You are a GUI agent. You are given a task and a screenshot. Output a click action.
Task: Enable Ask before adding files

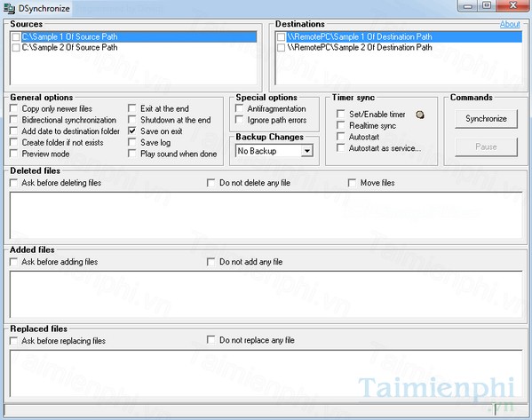coord(14,262)
